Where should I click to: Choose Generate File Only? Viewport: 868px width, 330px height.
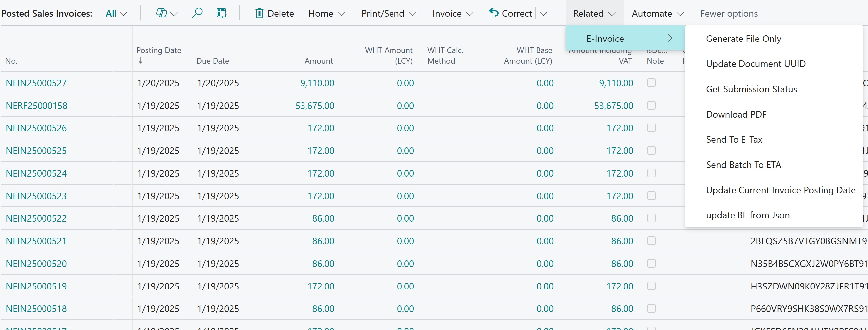pyautogui.click(x=743, y=39)
